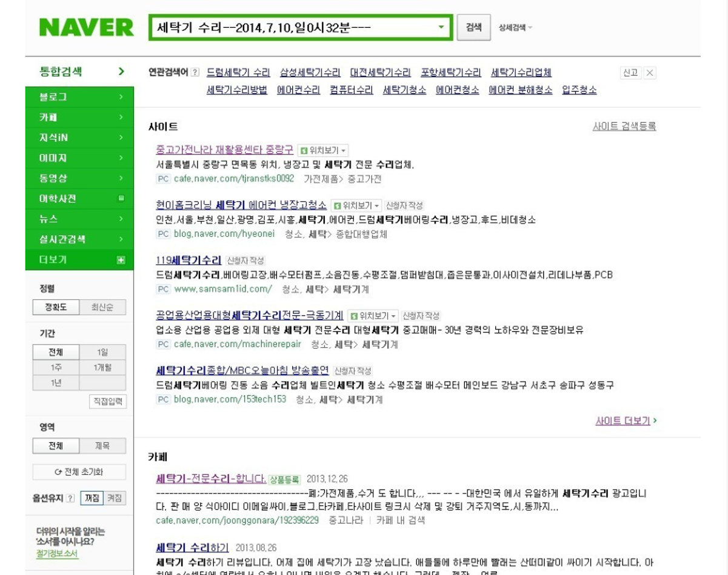Turn 옵션유지 to 켜짐
This screenshot has width=728, height=575.
pyautogui.click(x=114, y=498)
